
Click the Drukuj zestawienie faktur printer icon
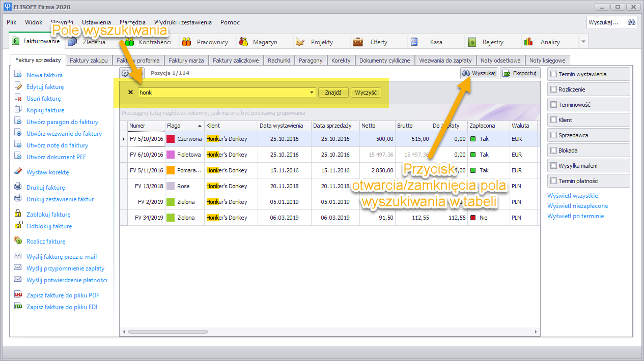coord(18,199)
